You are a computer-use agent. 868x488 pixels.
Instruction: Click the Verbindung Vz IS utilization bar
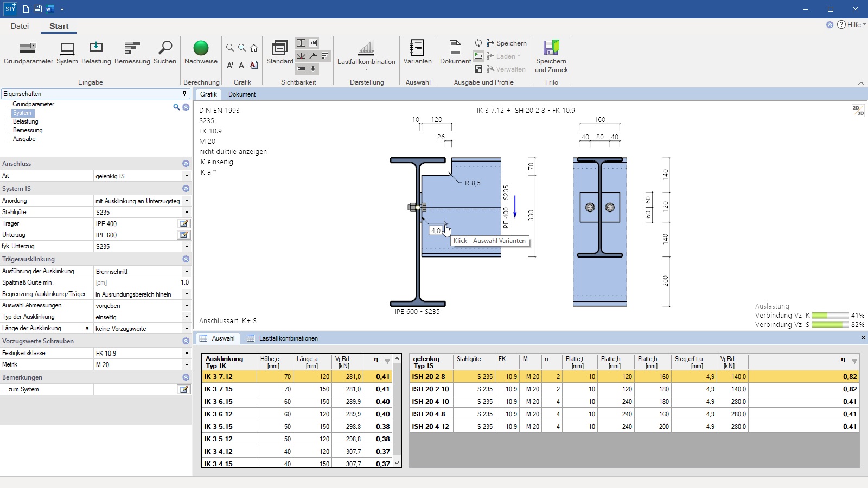point(830,325)
